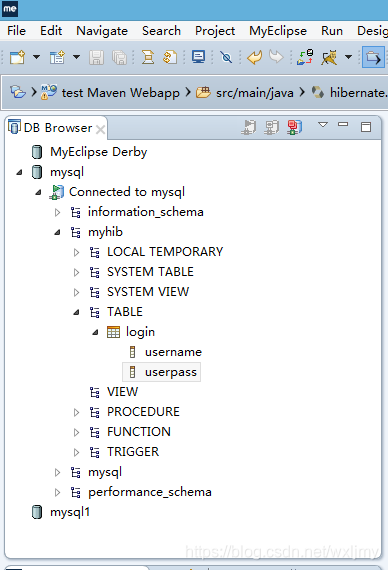Open the New file dropdown arrow
This screenshot has width=388, height=570.
tap(36, 57)
